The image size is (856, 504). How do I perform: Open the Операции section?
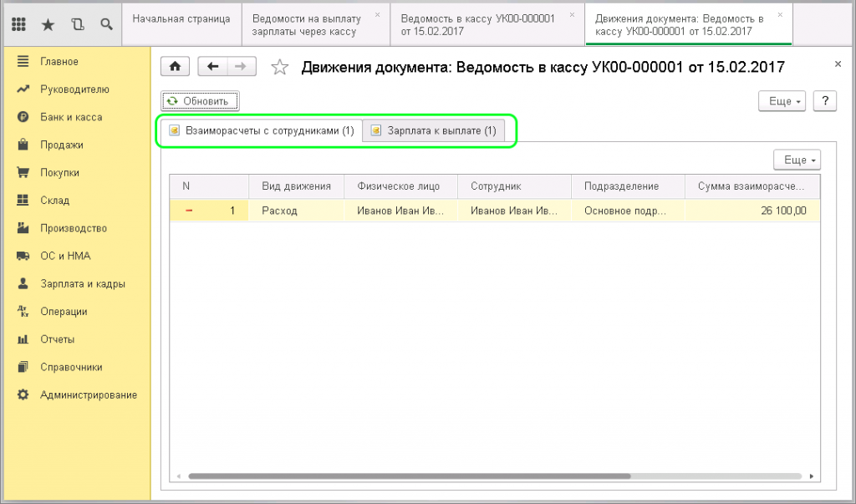coord(64,311)
